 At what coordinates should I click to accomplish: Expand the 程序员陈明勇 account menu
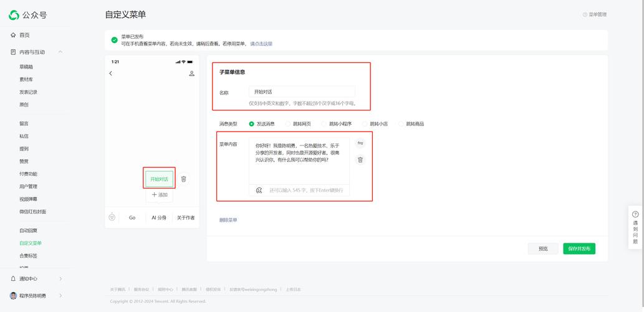(60, 296)
